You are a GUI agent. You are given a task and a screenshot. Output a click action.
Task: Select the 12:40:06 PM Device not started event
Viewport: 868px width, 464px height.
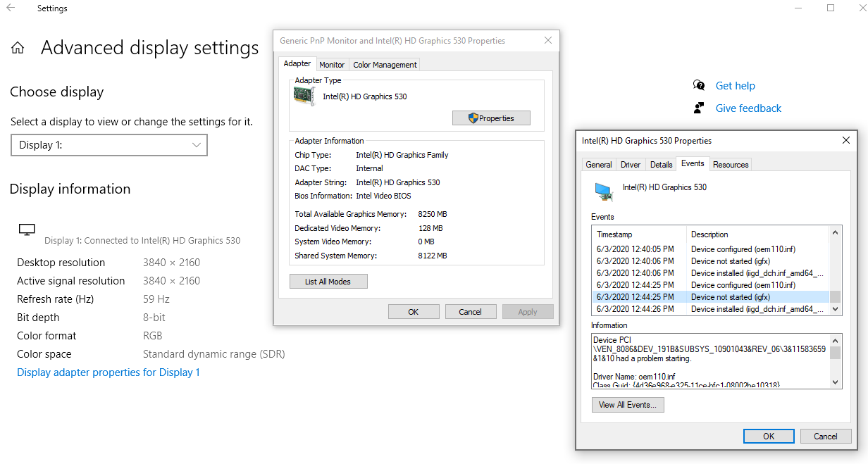(711, 261)
